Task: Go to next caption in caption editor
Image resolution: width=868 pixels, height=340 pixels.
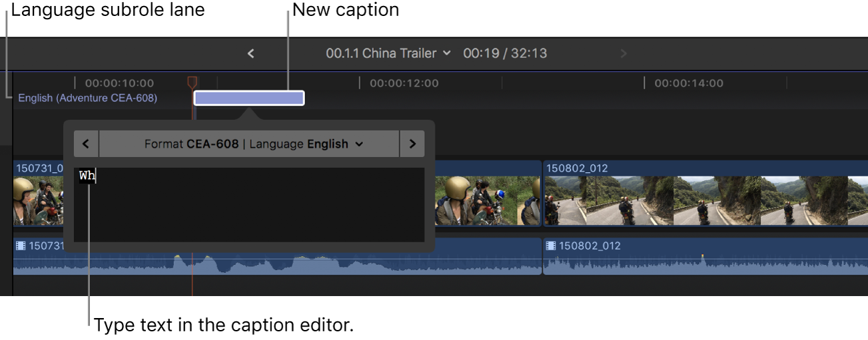Action: click(412, 144)
